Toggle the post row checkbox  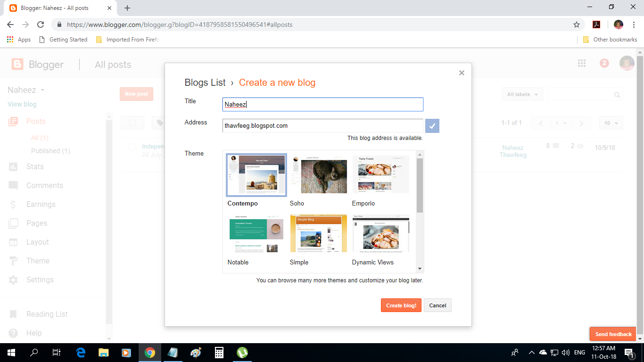(x=132, y=147)
